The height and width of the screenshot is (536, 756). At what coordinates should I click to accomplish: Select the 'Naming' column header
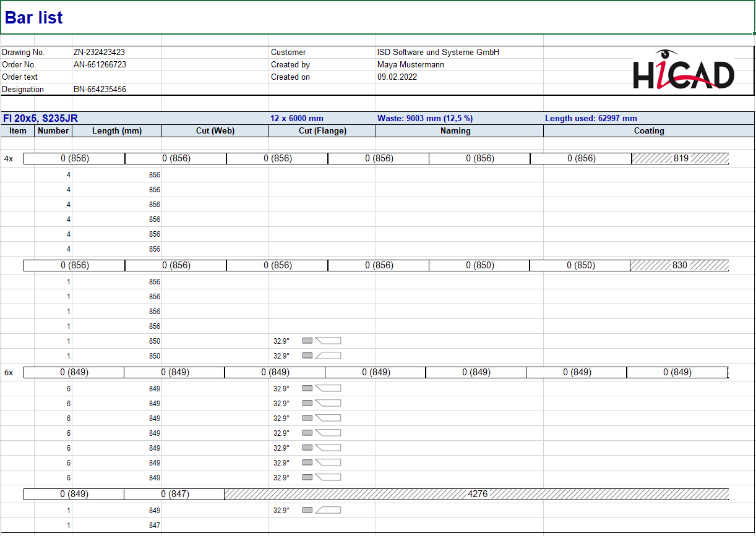460,131
